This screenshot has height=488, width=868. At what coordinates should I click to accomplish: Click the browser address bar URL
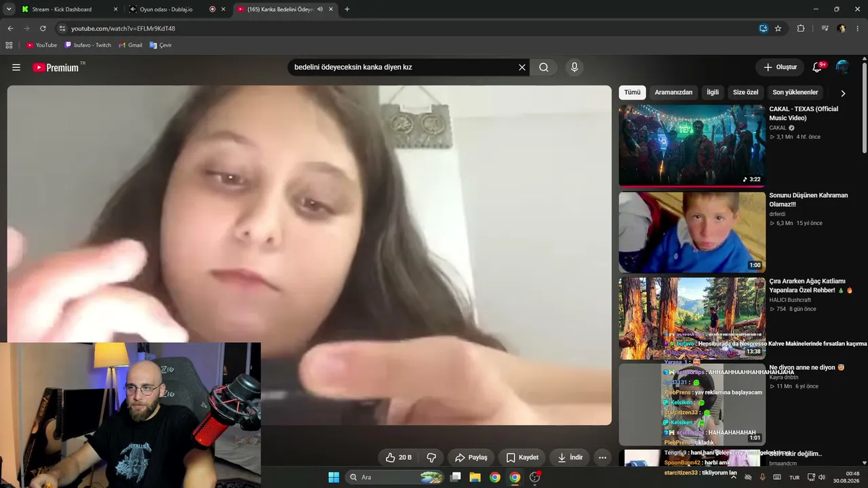(123, 28)
